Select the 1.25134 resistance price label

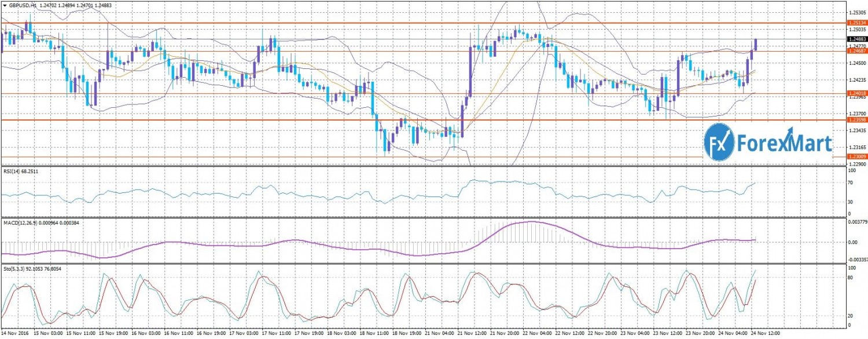coord(857,23)
